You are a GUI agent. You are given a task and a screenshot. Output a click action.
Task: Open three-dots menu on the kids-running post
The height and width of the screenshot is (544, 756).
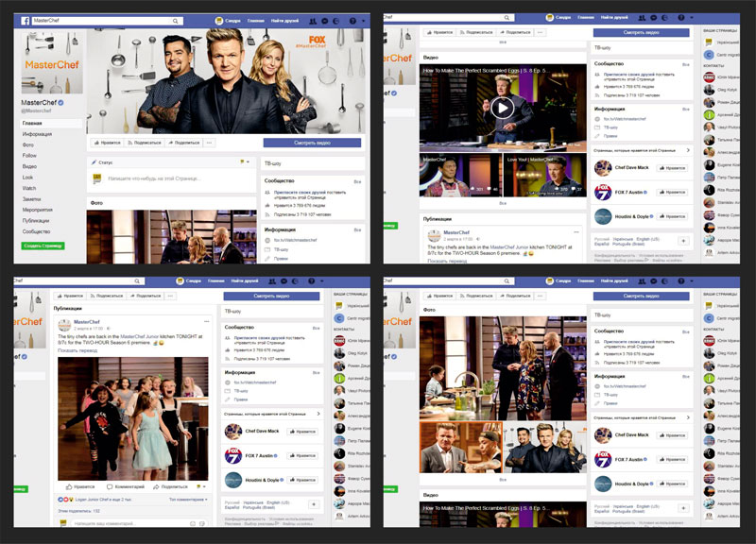point(206,321)
